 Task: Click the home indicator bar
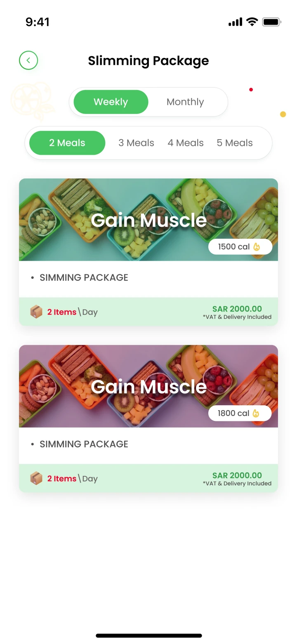point(148,636)
